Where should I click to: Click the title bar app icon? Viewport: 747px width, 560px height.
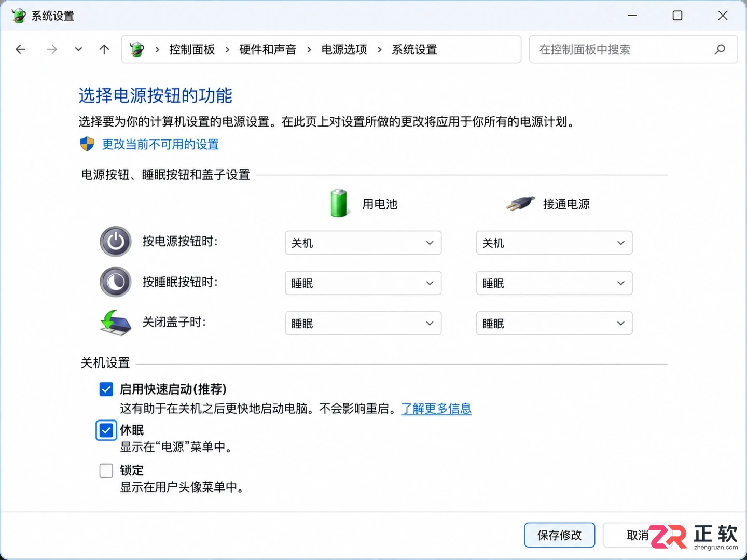pyautogui.click(x=19, y=16)
